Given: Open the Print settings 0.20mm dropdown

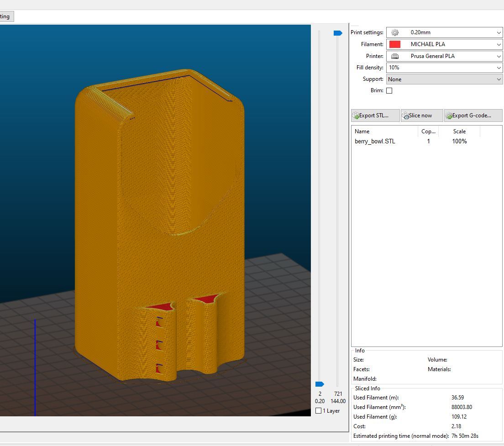Looking at the screenshot, I should [444, 32].
